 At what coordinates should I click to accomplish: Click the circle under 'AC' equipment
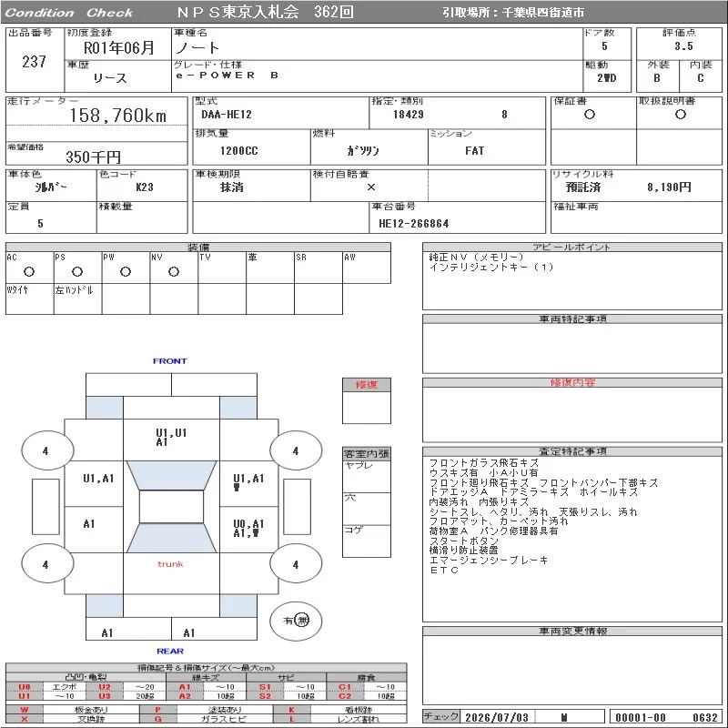(29, 271)
